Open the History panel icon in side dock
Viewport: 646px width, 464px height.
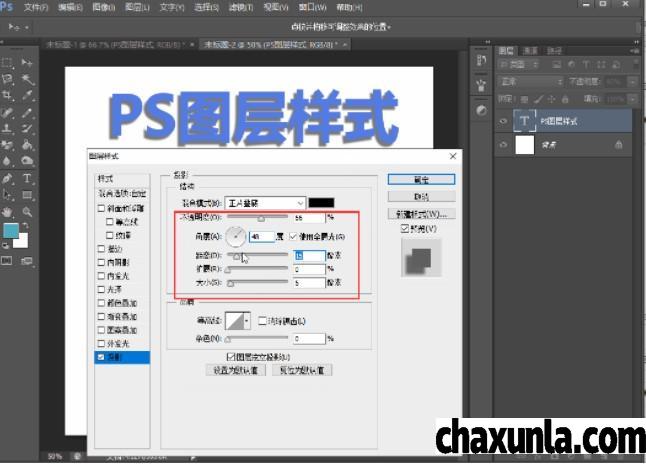coord(481,61)
